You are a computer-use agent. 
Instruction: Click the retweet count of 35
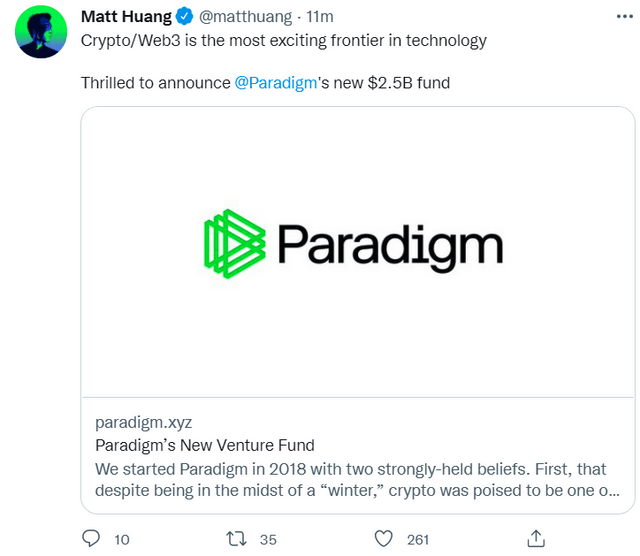268,539
